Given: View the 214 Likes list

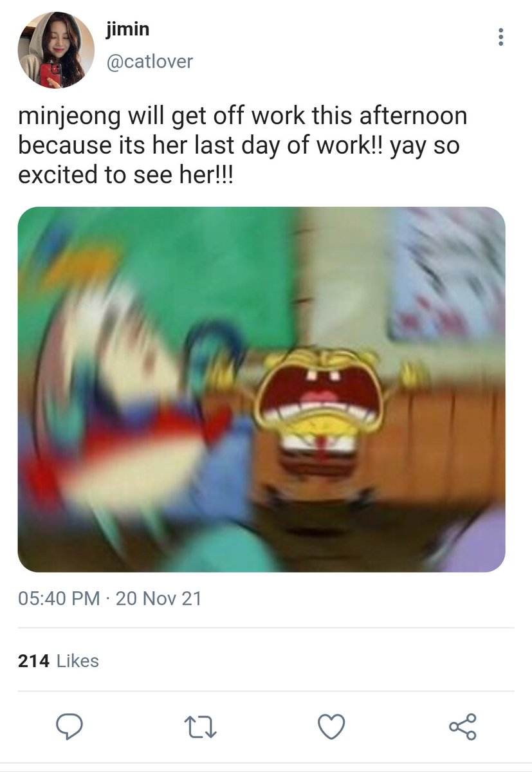Looking at the screenshot, I should point(59,661).
